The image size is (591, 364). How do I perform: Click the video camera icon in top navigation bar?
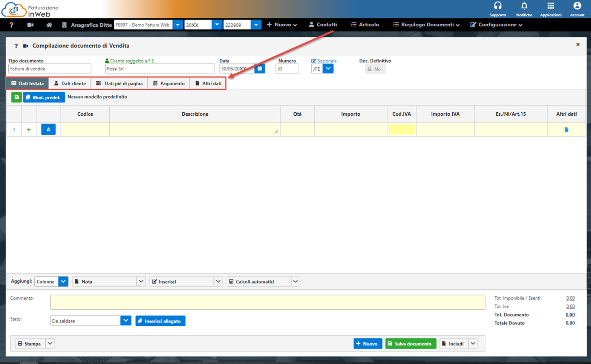click(x=31, y=25)
